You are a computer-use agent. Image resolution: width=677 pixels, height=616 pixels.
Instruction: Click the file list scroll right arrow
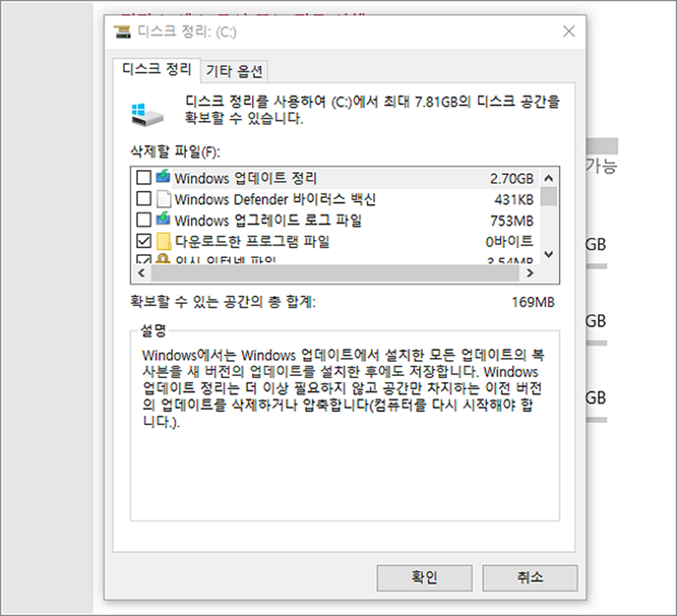coord(530,273)
